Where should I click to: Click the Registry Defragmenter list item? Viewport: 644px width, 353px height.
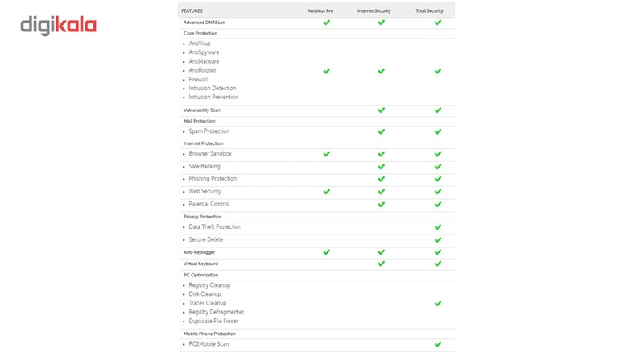tap(217, 312)
